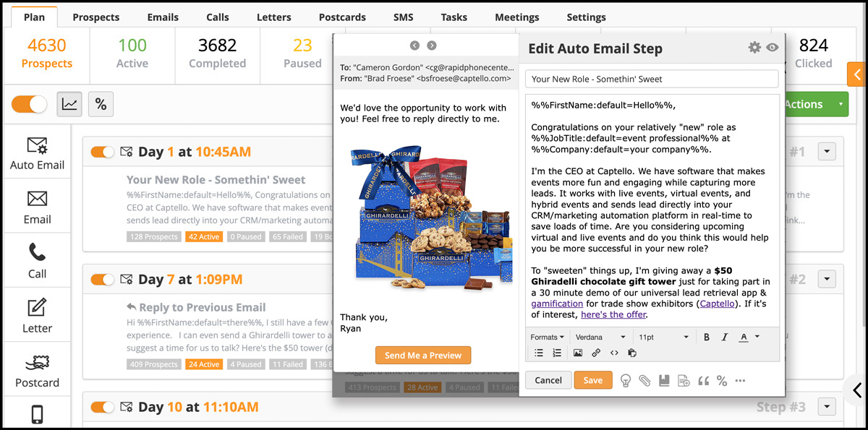Open the here's the offer link

(x=613, y=314)
